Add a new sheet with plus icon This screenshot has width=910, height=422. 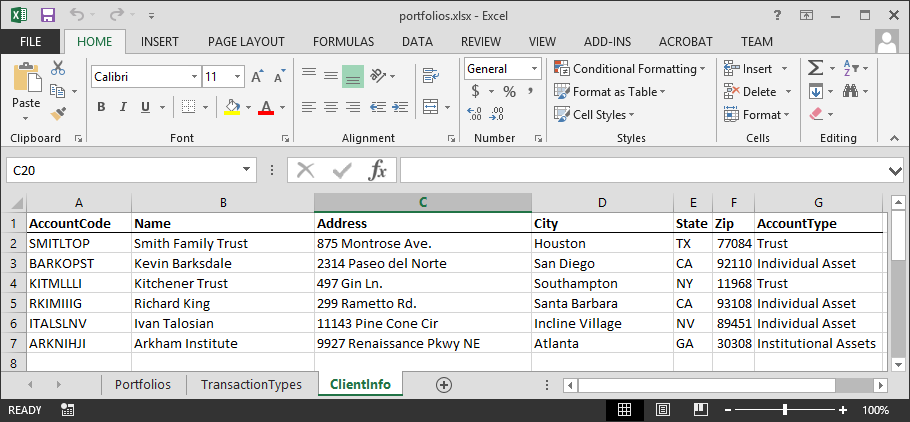pos(444,385)
